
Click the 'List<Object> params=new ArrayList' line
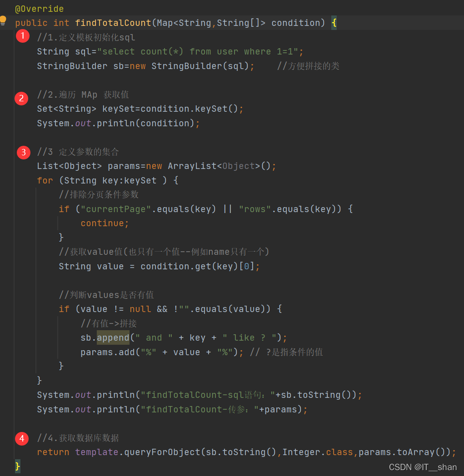point(156,166)
